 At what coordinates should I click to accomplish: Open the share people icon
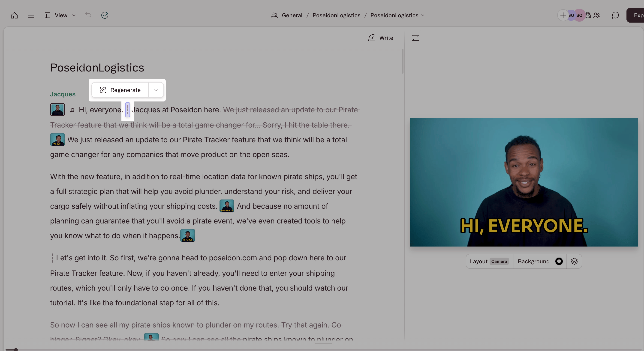tap(597, 15)
